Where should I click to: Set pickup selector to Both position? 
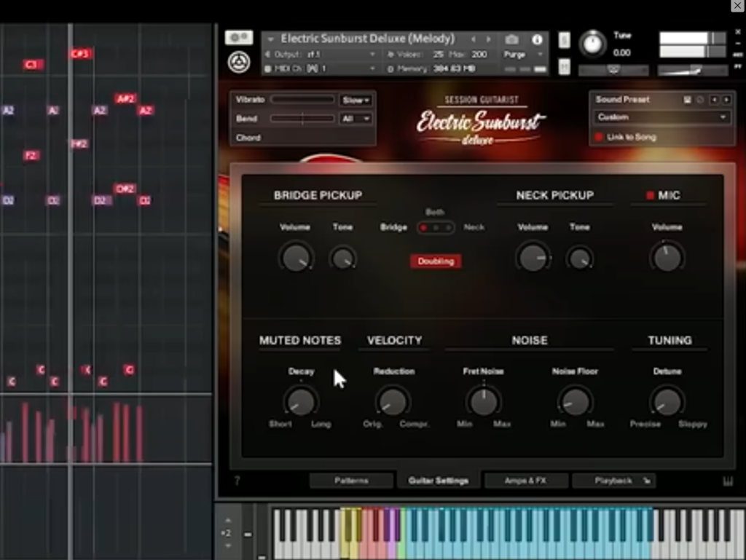pos(436,228)
